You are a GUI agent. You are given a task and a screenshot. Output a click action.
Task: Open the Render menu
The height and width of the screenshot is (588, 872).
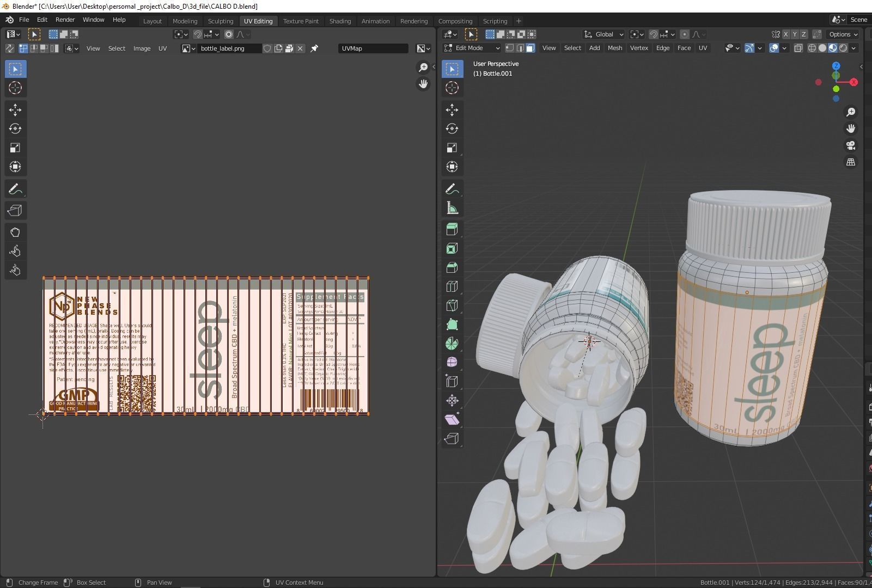pyautogui.click(x=65, y=20)
